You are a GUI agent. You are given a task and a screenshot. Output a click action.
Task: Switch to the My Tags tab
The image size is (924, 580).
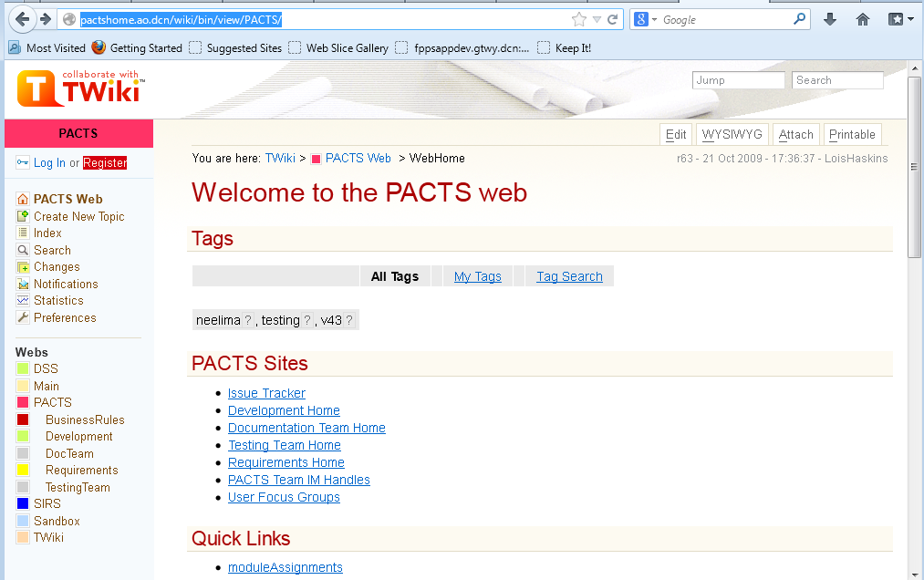478,276
